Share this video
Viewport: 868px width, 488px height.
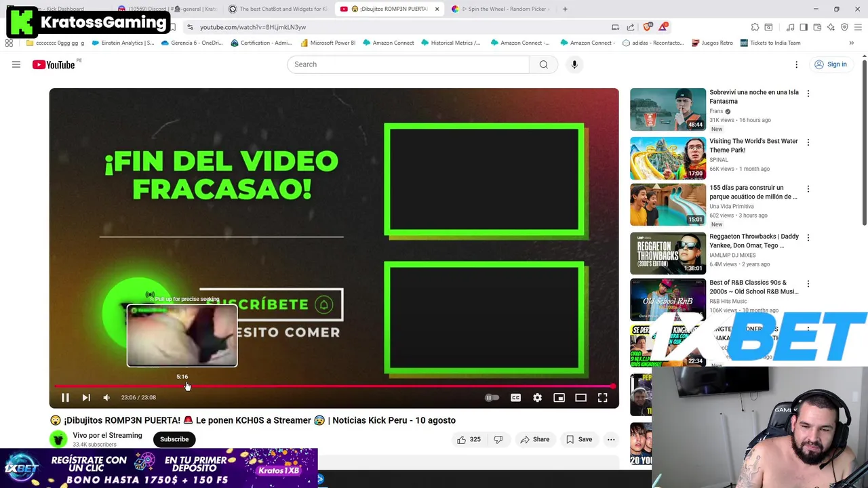(x=534, y=439)
